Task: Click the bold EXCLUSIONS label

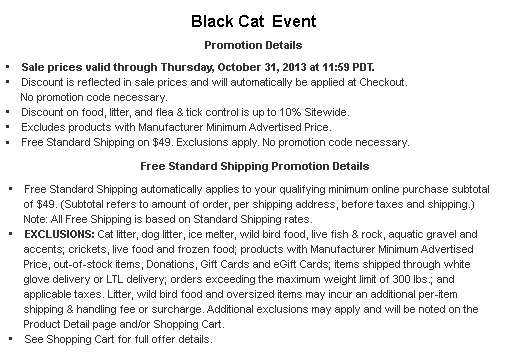Action: click(59, 234)
